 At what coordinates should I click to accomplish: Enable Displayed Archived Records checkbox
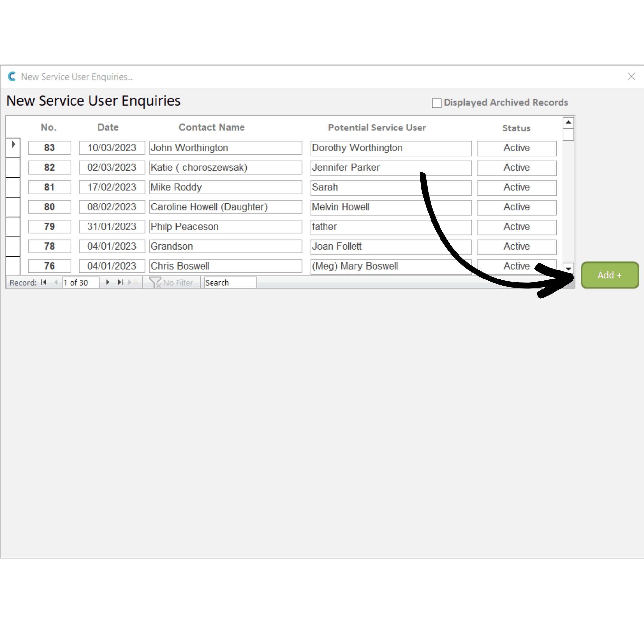click(x=436, y=103)
